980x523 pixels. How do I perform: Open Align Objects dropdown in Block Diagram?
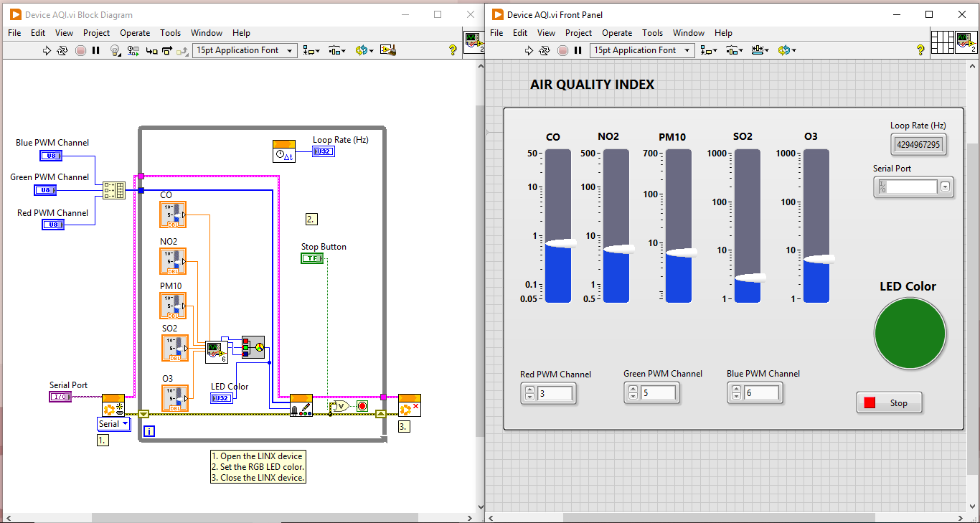[x=311, y=50]
